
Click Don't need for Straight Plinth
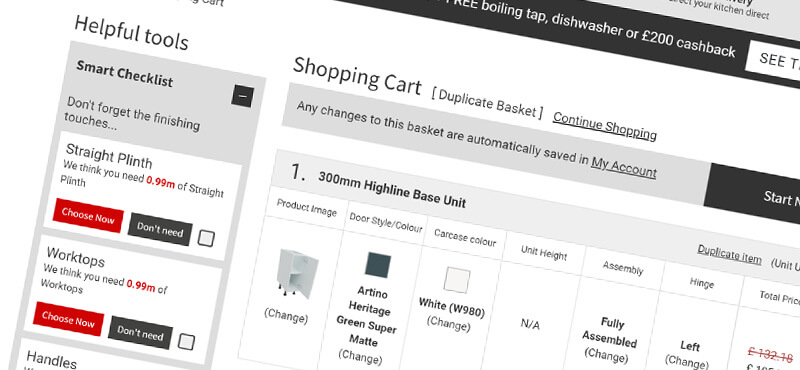coord(160,229)
